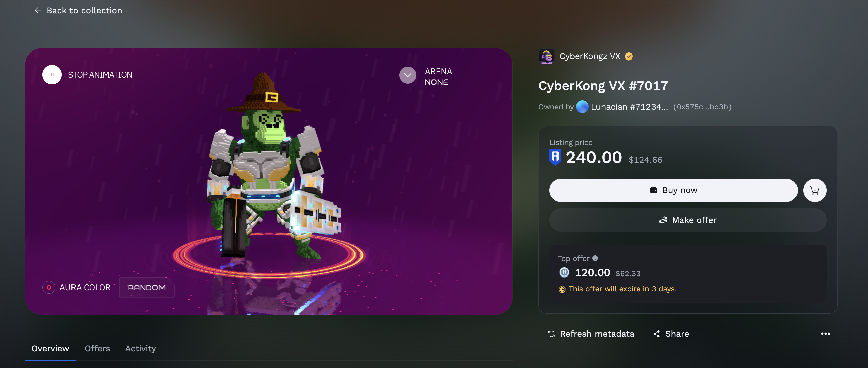Screen dimensions: 868x368
Task: Expand the Arena dropdown chevron
Action: click(408, 75)
